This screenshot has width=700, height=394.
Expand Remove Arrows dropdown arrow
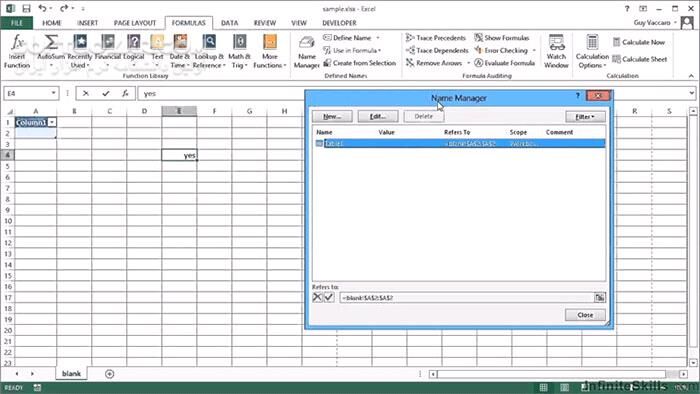[x=468, y=63]
